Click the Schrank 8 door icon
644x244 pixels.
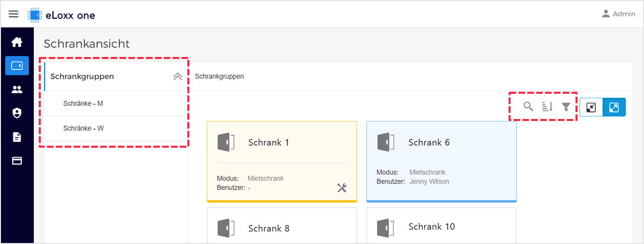coord(226,228)
